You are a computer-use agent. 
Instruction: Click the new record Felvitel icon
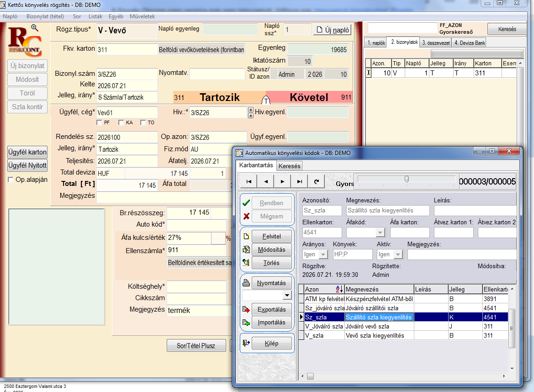246,236
